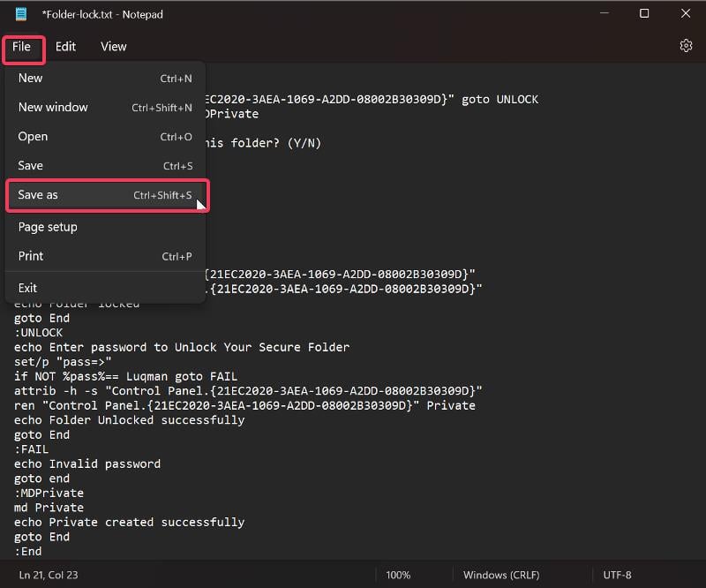Image resolution: width=706 pixels, height=588 pixels.
Task: Choose New from the File menu
Action: 31,79
